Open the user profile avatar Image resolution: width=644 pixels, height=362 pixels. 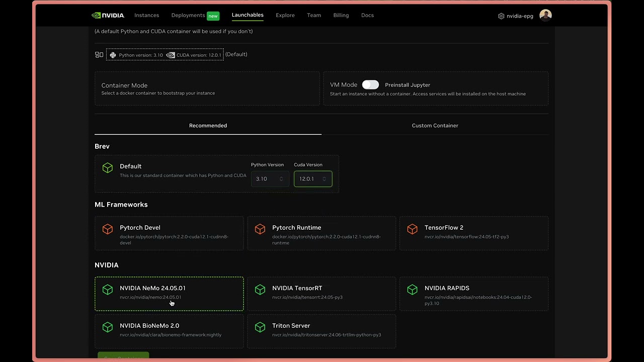tap(545, 15)
